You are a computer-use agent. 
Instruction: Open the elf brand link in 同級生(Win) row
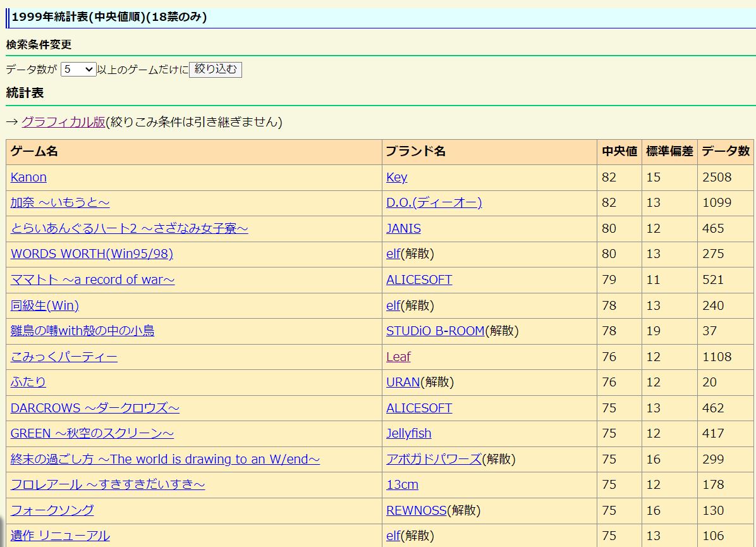click(393, 305)
